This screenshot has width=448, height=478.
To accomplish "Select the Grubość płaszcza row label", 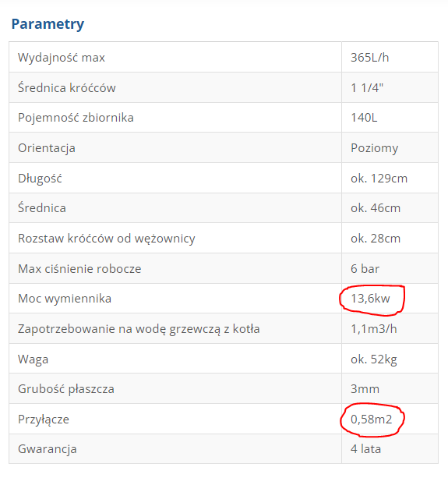I will (66, 389).
